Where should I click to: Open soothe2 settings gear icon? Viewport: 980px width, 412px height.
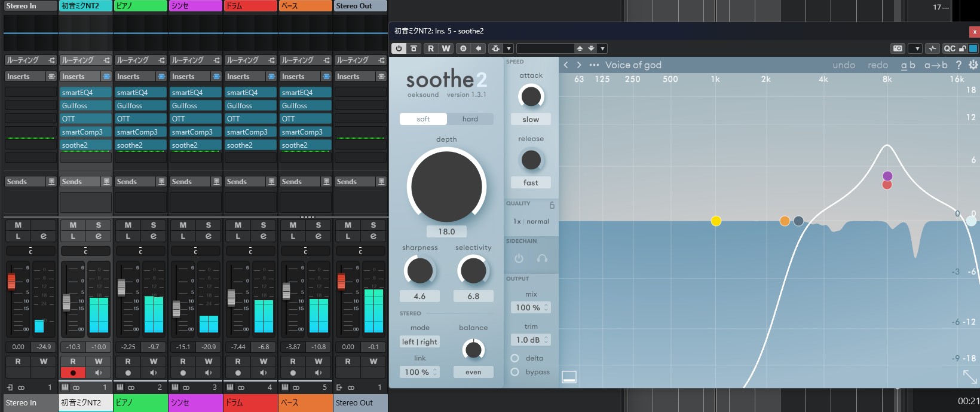(973, 65)
